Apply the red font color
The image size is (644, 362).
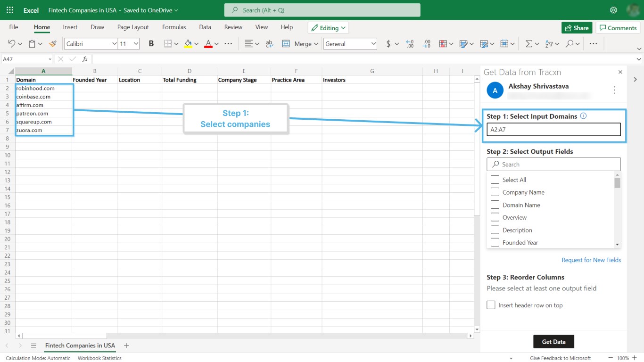(x=208, y=44)
